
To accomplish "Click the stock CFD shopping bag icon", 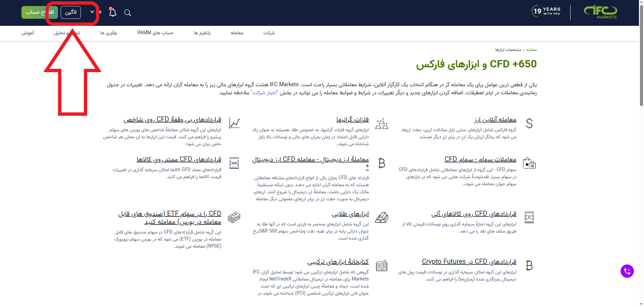I will (x=529, y=163).
